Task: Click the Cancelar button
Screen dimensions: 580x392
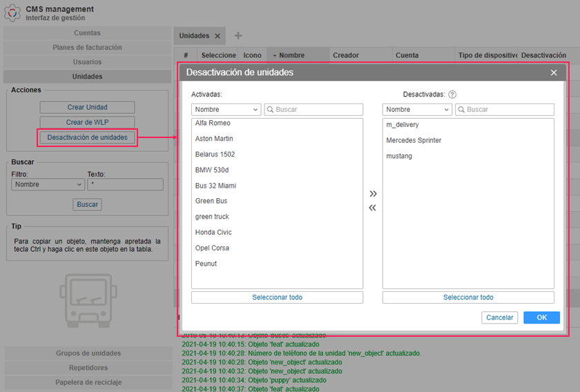Action: pyautogui.click(x=499, y=317)
